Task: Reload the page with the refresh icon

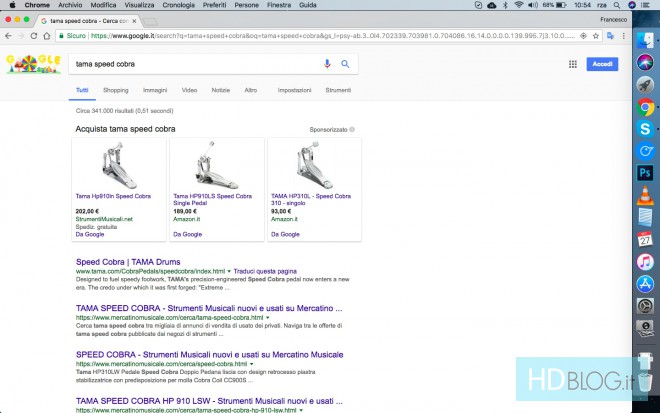Action: 34,36
